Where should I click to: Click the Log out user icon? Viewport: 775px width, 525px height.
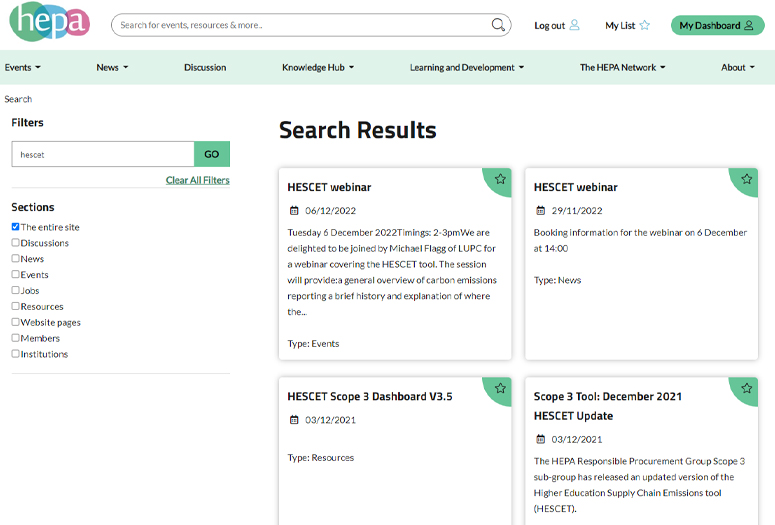574,25
